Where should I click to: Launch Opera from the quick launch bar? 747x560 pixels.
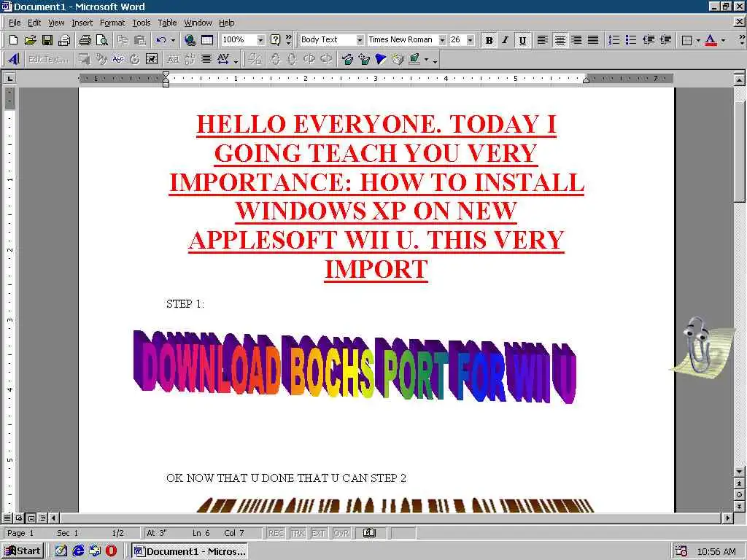point(111,551)
